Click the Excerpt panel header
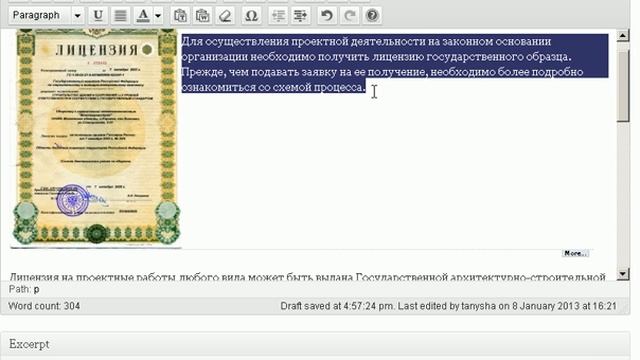The image size is (640, 360). click(x=315, y=344)
